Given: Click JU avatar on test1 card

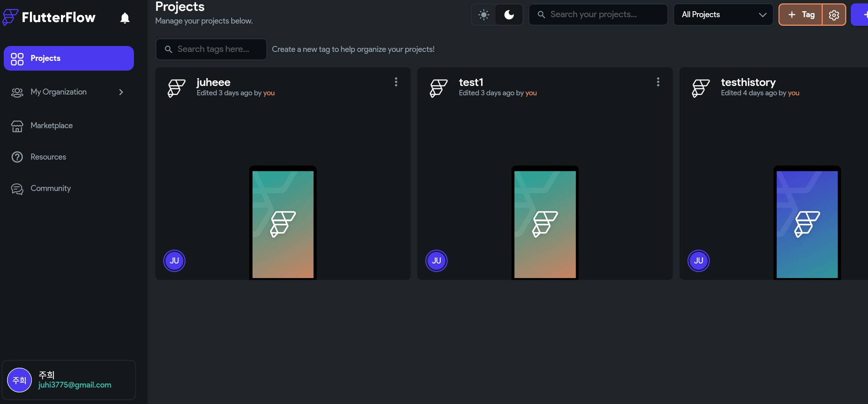Looking at the screenshot, I should tap(437, 260).
